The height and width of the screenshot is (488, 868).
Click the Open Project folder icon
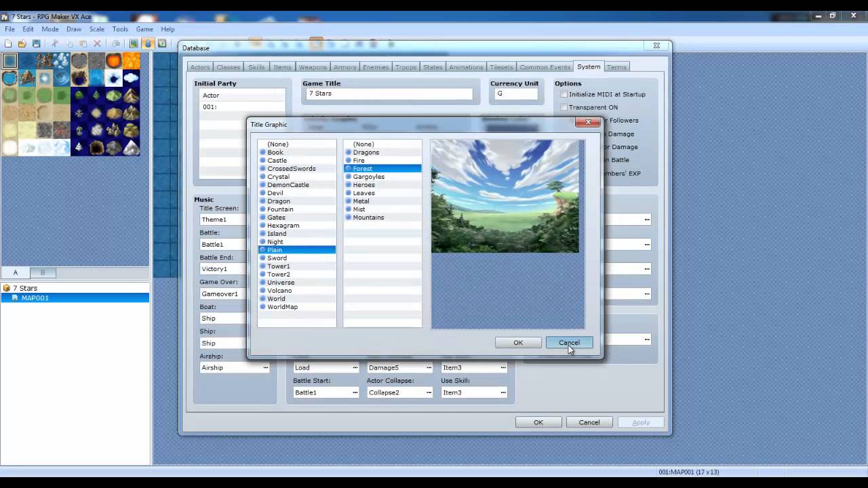coord(22,43)
